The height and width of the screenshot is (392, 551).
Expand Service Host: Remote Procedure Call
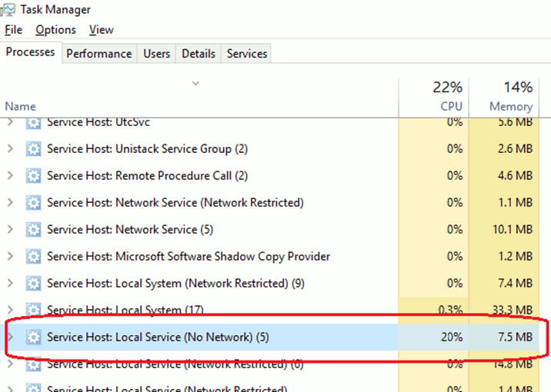click(x=10, y=175)
